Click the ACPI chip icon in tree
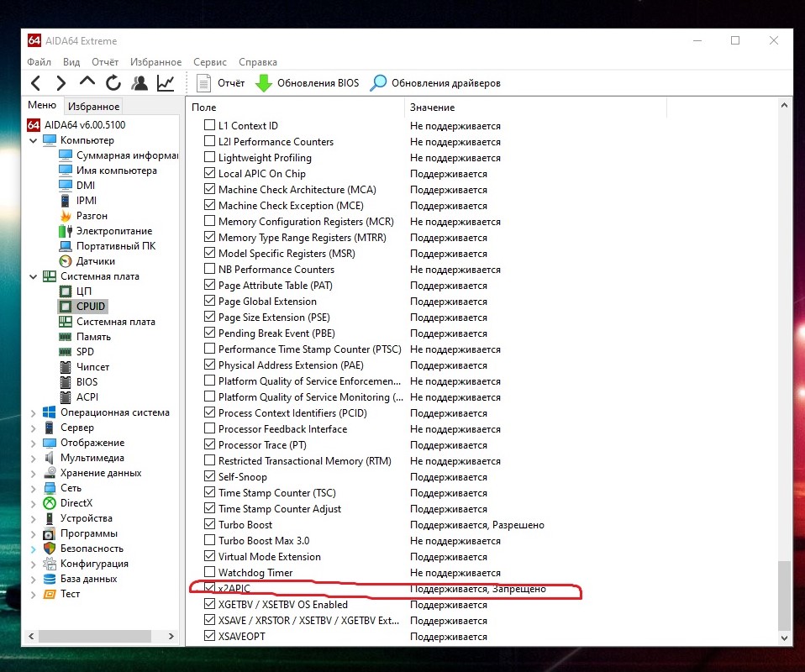The width and height of the screenshot is (805, 672). point(66,397)
